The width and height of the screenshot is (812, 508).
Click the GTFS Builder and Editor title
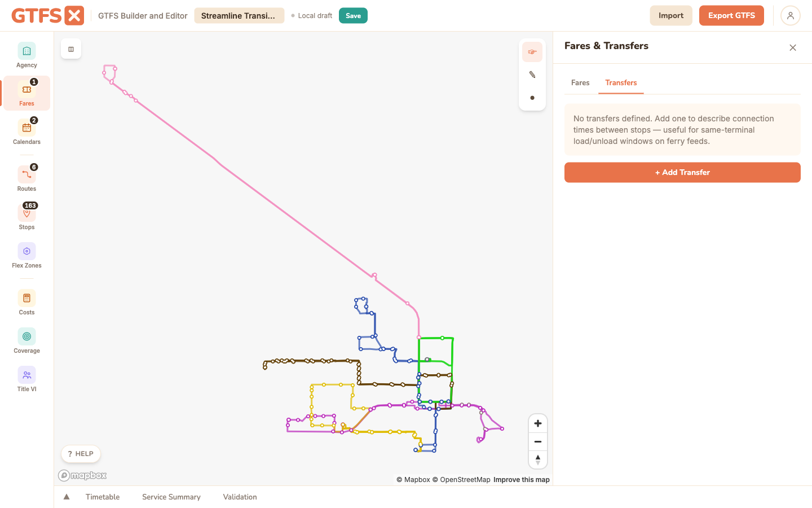point(143,16)
